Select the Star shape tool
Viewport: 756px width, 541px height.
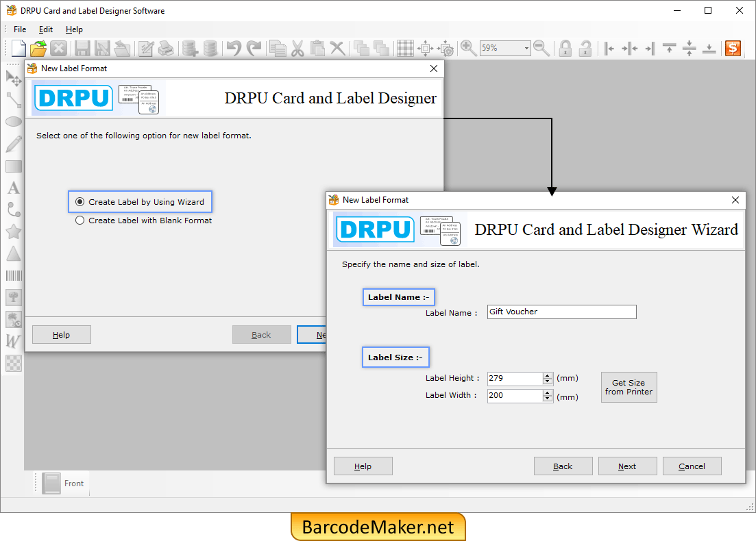pyautogui.click(x=14, y=231)
